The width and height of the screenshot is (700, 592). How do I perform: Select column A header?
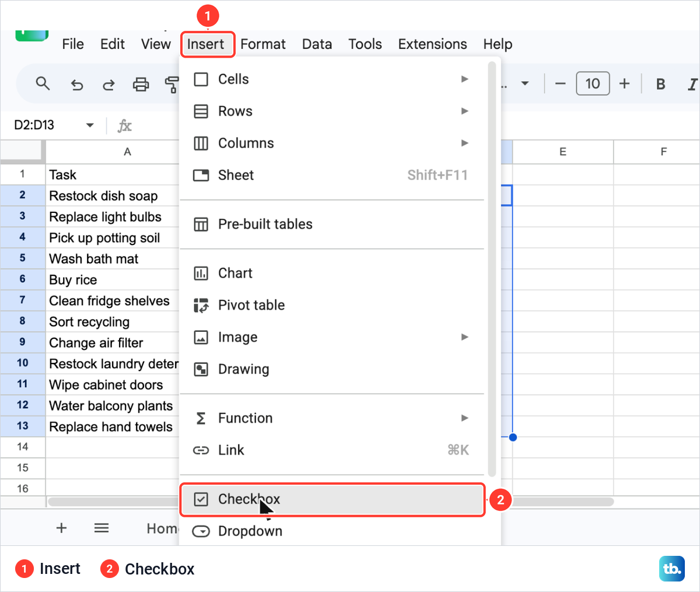pyautogui.click(x=113, y=152)
